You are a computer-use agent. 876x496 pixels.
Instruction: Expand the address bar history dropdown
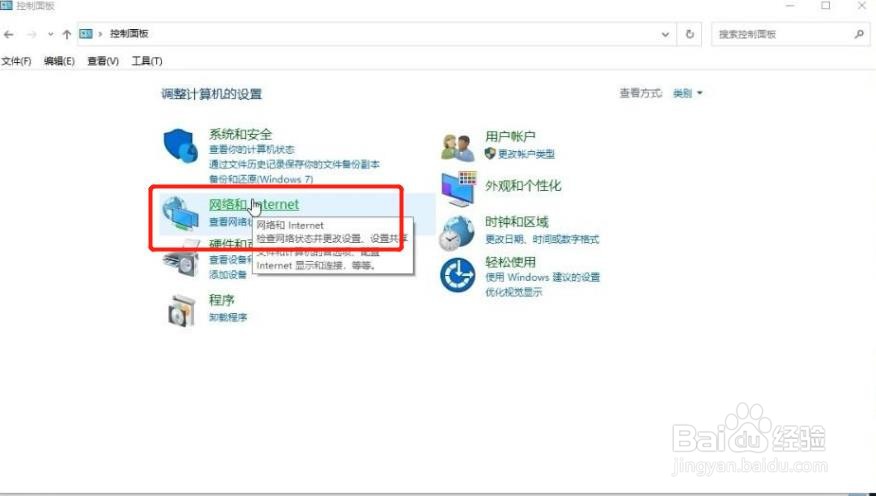(x=665, y=34)
